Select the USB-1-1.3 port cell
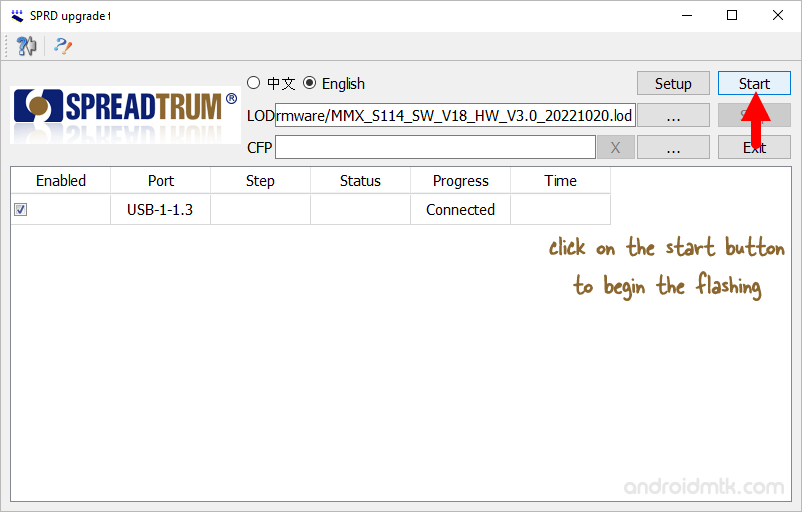 [x=161, y=210]
